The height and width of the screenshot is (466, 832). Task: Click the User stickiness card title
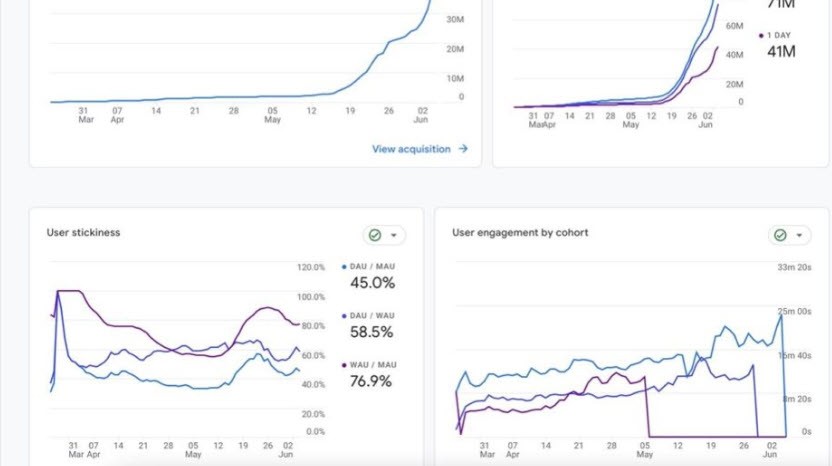point(83,232)
